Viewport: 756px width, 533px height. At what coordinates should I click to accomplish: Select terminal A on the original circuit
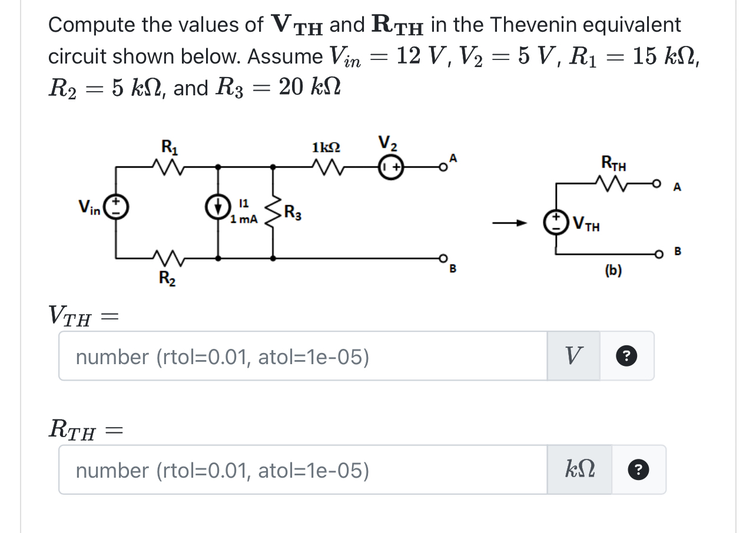[445, 166]
